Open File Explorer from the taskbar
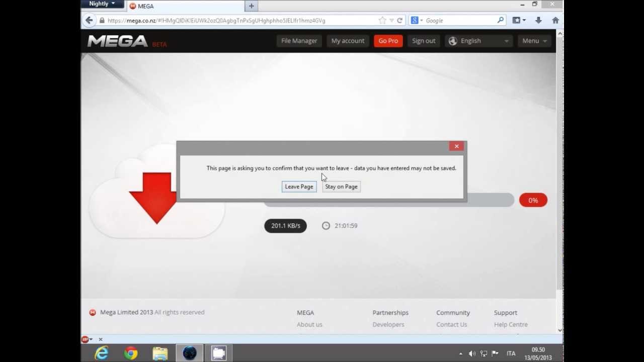Image resolution: width=644 pixels, height=362 pixels. tap(160, 353)
